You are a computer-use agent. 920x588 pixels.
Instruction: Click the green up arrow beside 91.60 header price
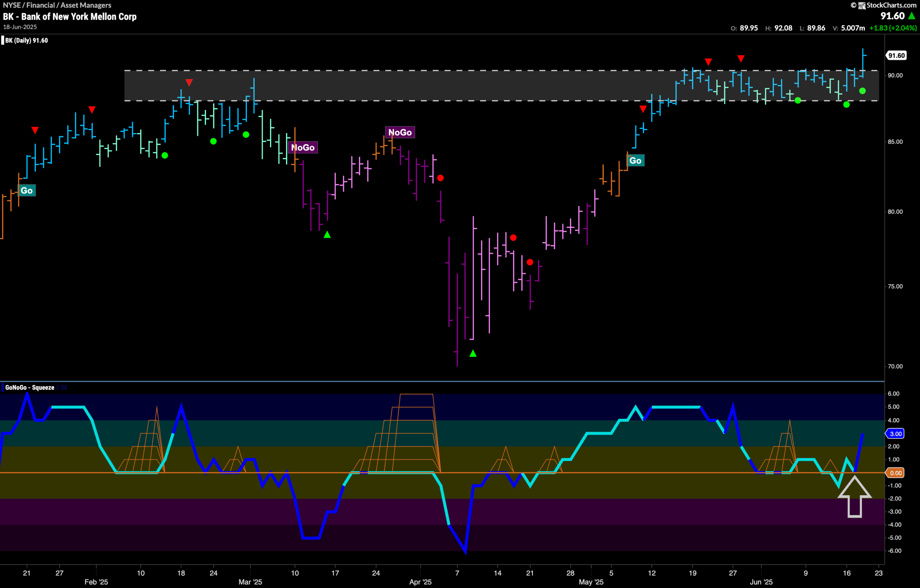tap(912, 16)
